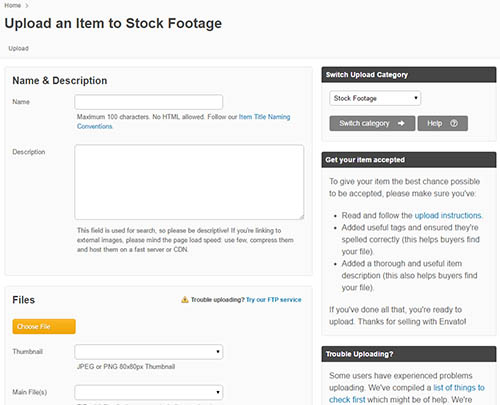Image resolution: width=500 pixels, height=405 pixels.
Task: Click the warning triangle icon near Trouble uploading
Action: (185, 300)
